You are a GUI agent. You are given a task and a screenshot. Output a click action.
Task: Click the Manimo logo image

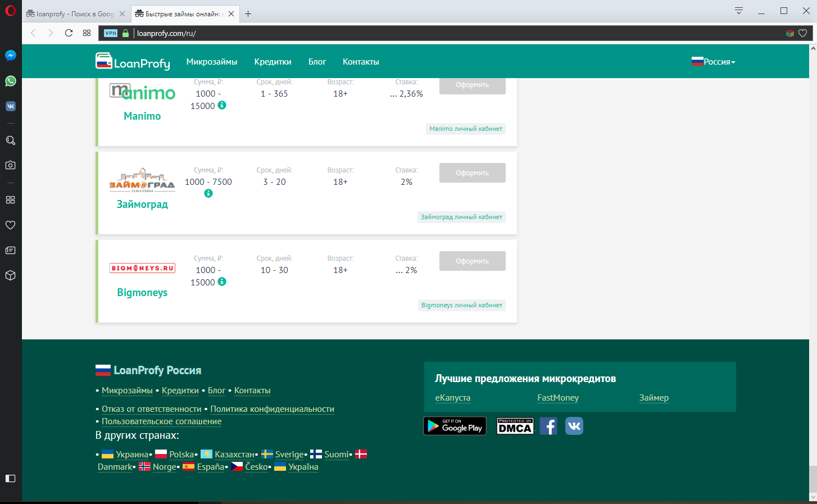142,92
